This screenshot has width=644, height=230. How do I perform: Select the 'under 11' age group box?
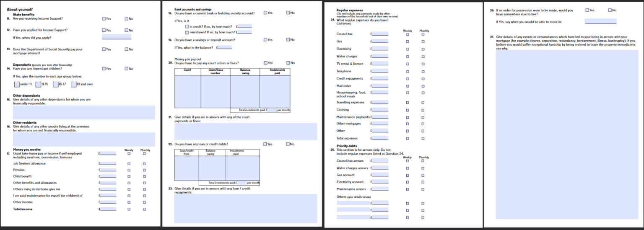17,84
